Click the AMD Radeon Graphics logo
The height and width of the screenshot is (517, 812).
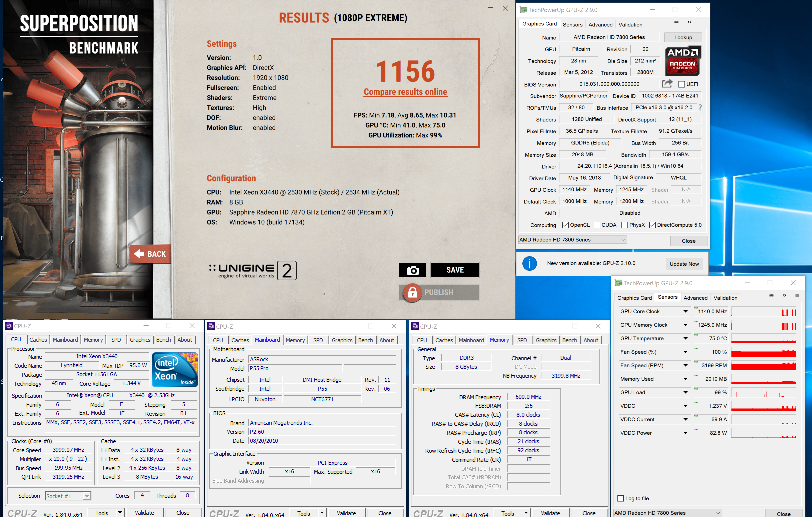coord(683,61)
